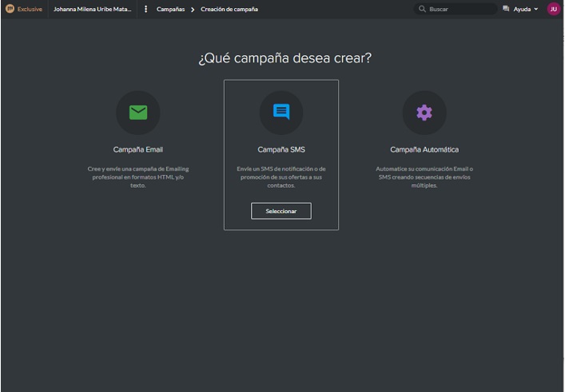The image size is (565, 392).
Task: Click the Johanna Milena Uribe account name
Action: coord(92,9)
